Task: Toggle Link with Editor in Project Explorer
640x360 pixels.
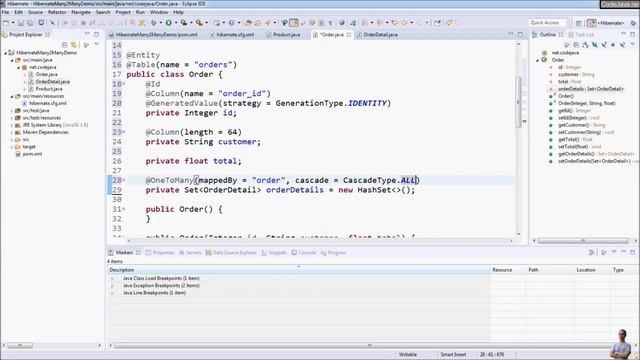Action: [74, 44]
